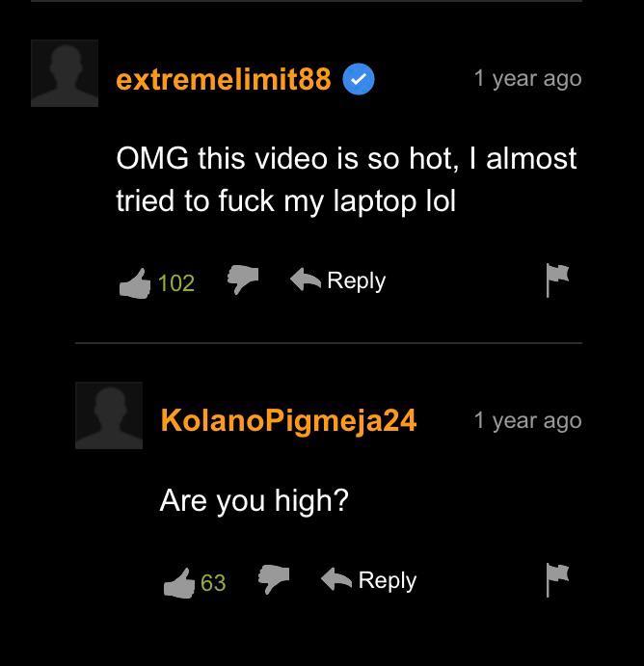Flag extremelimit88's comment for review
Image resolution: width=644 pixels, height=666 pixels.
pyautogui.click(x=557, y=280)
